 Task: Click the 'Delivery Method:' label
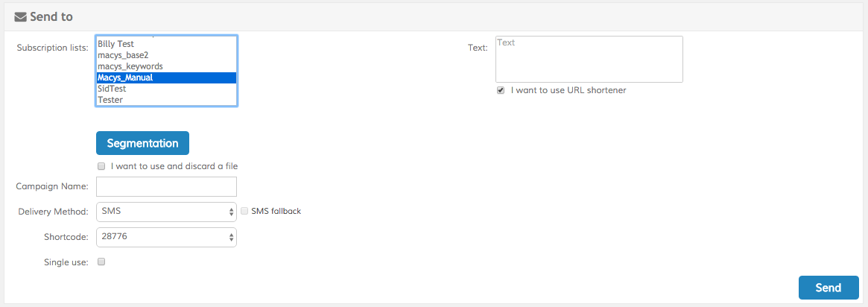click(53, 212)
